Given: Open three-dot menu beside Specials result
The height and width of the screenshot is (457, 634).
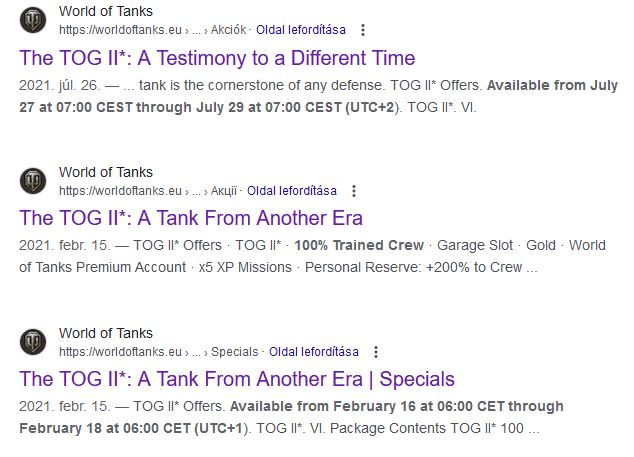Looking at the screenshot, I should point(376,352).
